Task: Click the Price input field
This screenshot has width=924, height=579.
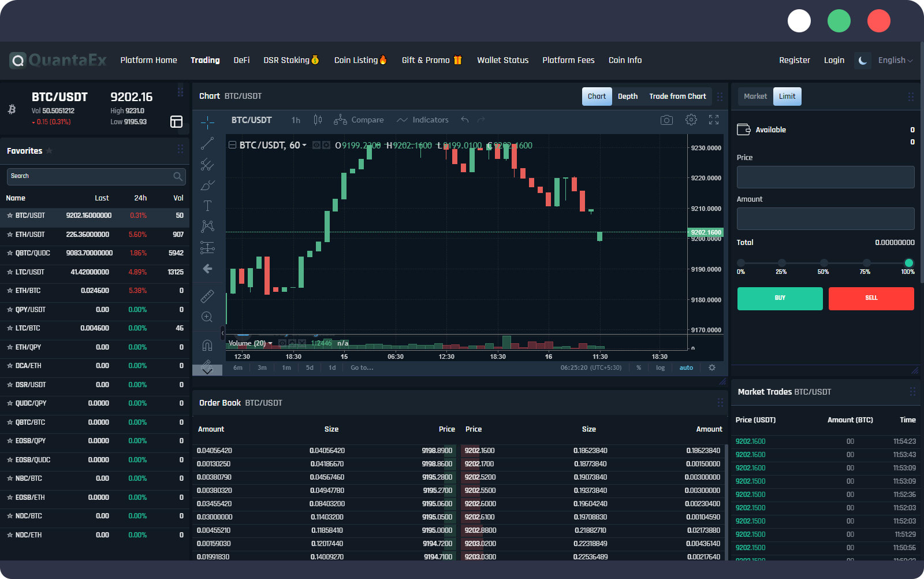Action: [826, 177]
